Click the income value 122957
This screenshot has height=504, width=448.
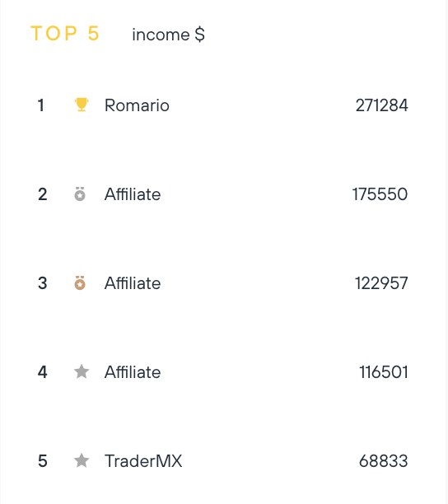click(381, 283)
